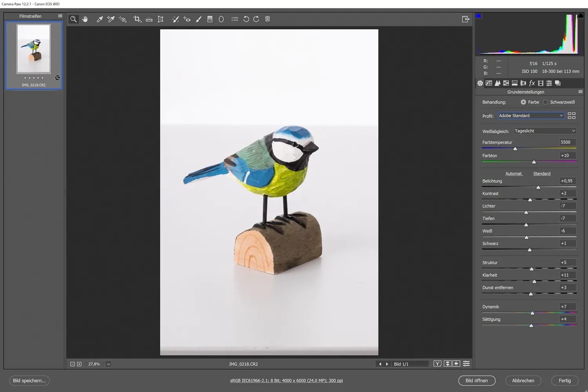
Task: Toggle the before/after preview with Y button
Action: coord(437,363)
